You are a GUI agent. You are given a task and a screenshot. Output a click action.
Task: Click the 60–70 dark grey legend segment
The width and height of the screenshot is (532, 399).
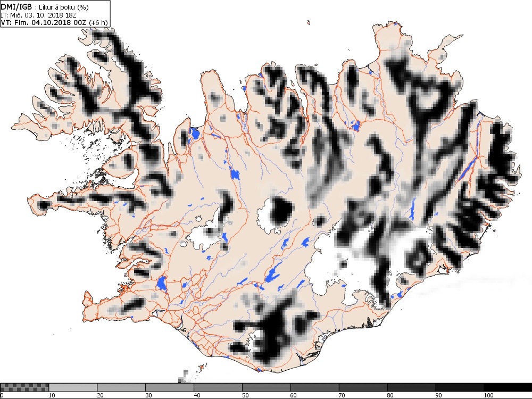coord(314,387)
